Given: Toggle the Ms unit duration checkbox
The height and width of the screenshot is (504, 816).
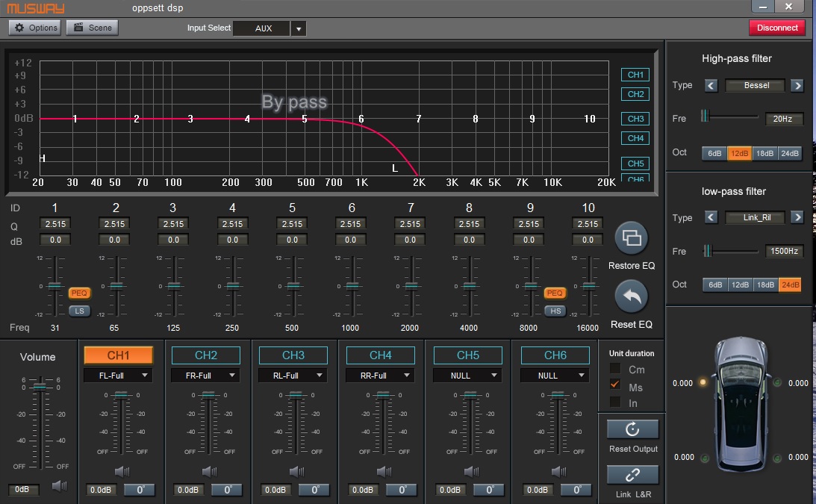Looking at the screenshot, I should (615, 385).
